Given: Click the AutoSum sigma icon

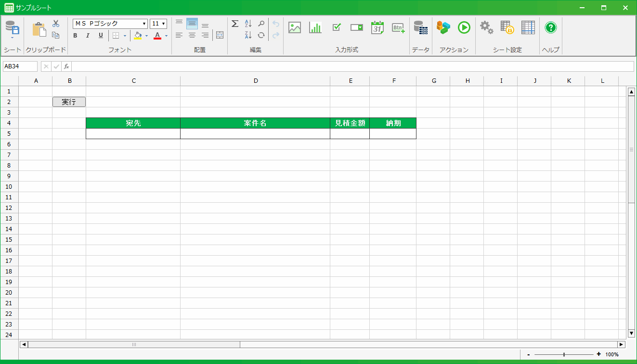Looking at the screenshot, I should tap(235, 24).
